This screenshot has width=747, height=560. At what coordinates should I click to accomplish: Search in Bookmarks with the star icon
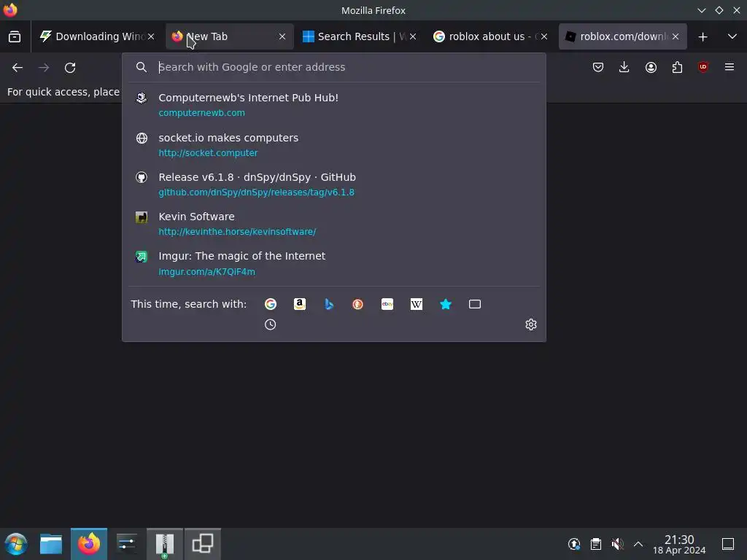446,304
